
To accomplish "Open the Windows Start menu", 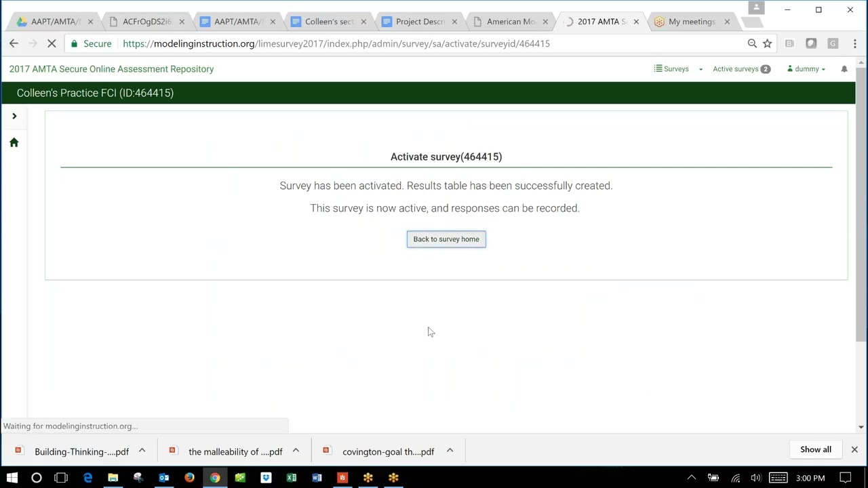I will [x=12, y=478].
